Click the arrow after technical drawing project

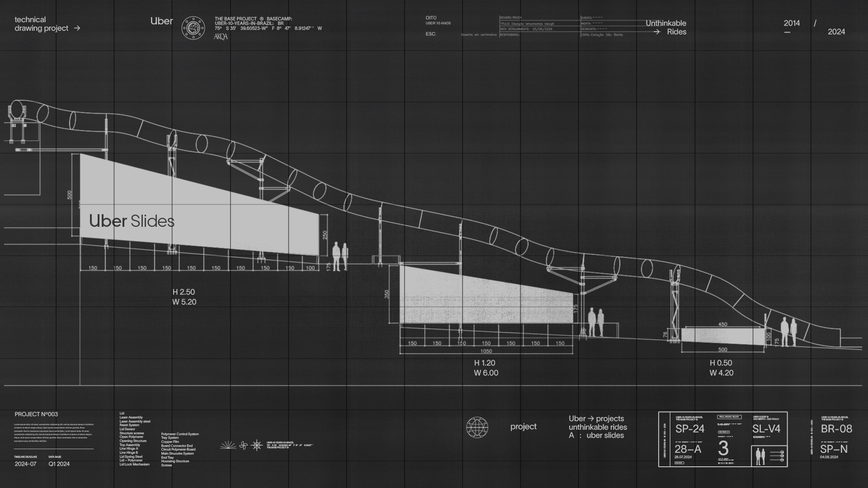(x=77, y=28)
